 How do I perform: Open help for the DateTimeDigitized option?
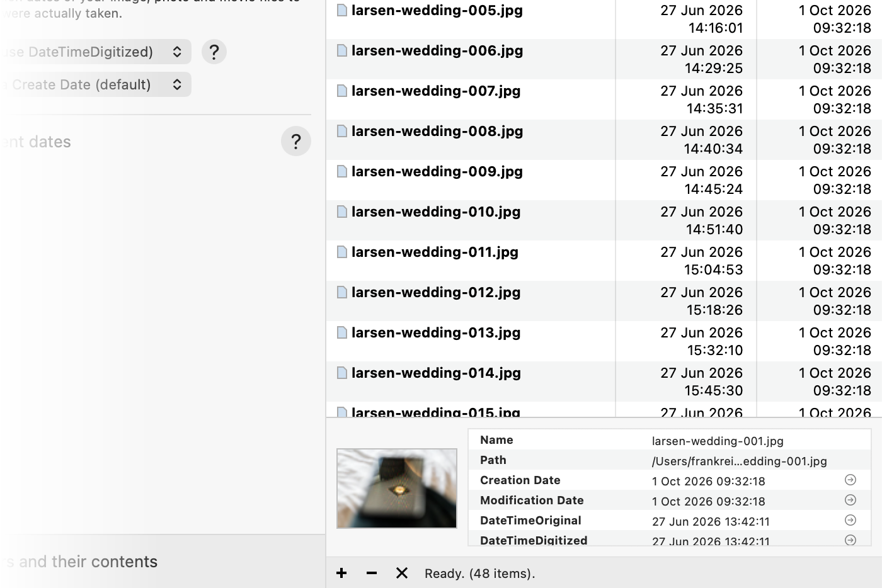pyautogui.click(x=214, y=52)
